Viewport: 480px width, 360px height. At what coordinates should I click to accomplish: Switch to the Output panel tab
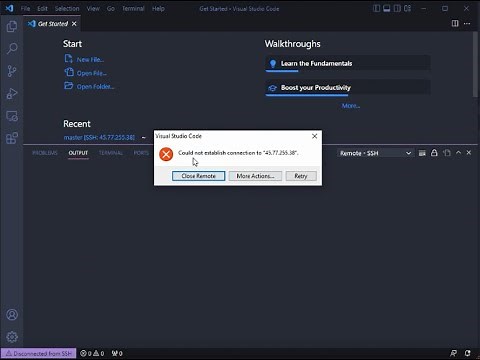(x=78, y=153)
